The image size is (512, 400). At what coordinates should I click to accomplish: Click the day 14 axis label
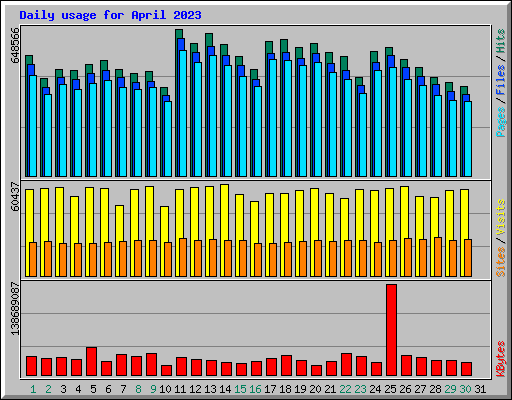(225, 389)
